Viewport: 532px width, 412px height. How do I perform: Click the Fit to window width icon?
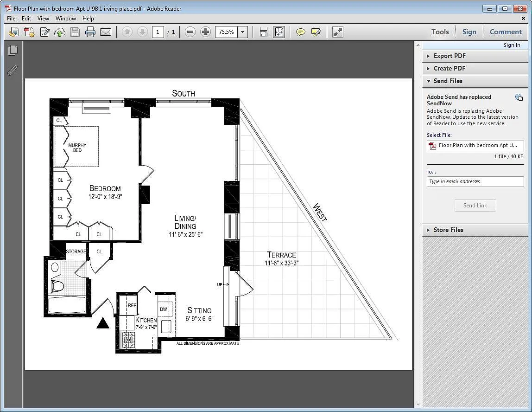[264, 32]
